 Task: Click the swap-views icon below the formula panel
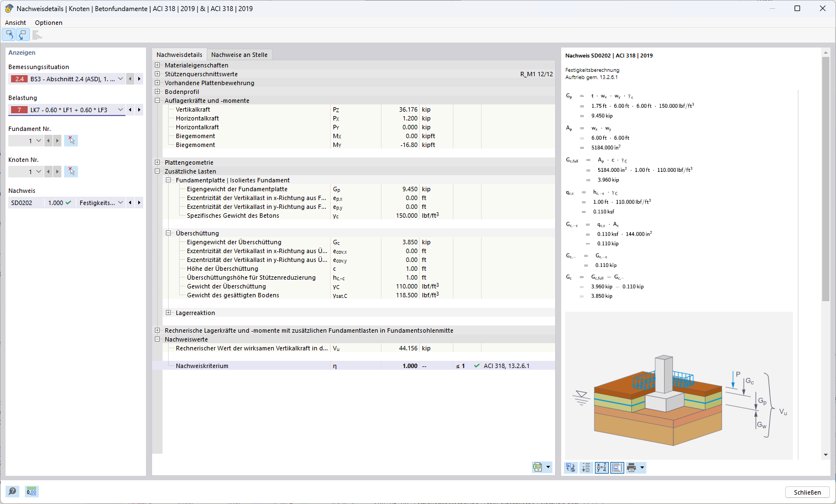[x=571, y=468]
